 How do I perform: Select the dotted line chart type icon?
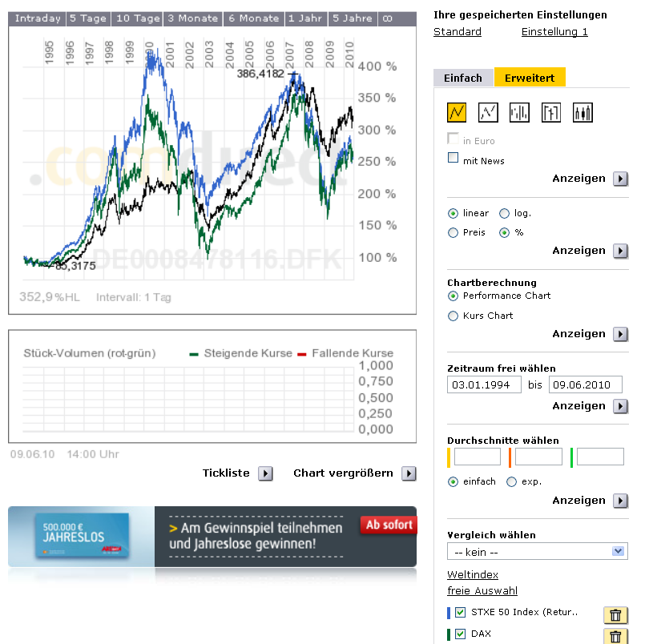tap(488, 112)
